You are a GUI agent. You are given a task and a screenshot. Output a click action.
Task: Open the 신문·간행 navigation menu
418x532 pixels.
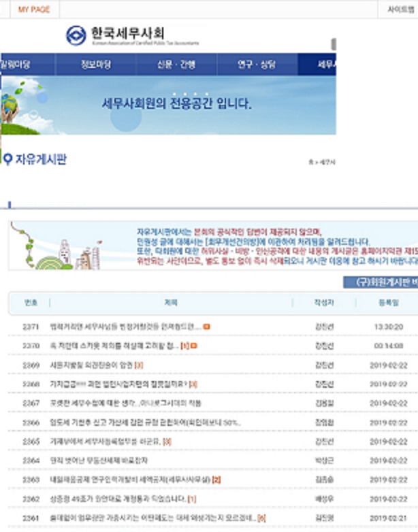coord(176,64)
